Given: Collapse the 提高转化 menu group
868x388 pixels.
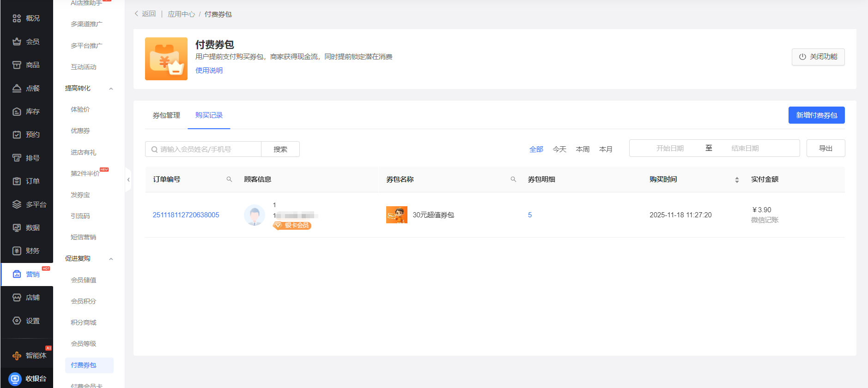Looking at the screenshot, I should (x=111, y=89).
